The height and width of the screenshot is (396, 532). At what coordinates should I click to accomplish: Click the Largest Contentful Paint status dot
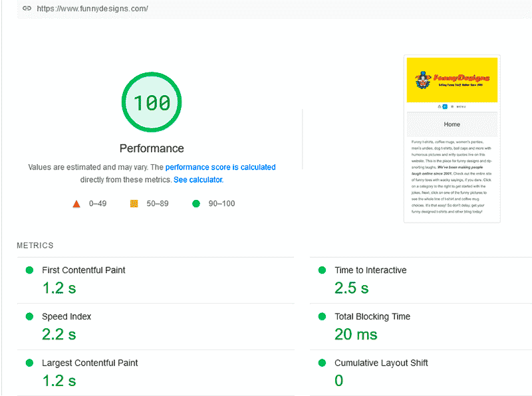tap(28, 363)
